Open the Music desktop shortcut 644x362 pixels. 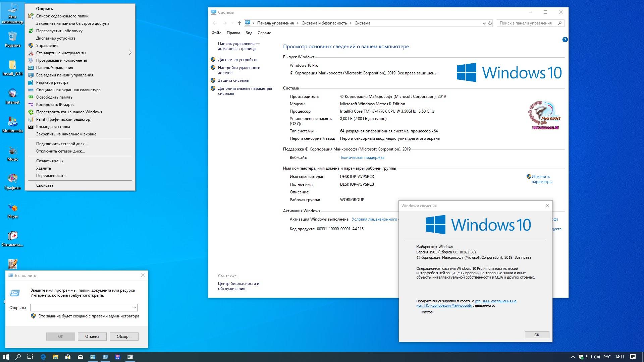[x=12, y=154]
